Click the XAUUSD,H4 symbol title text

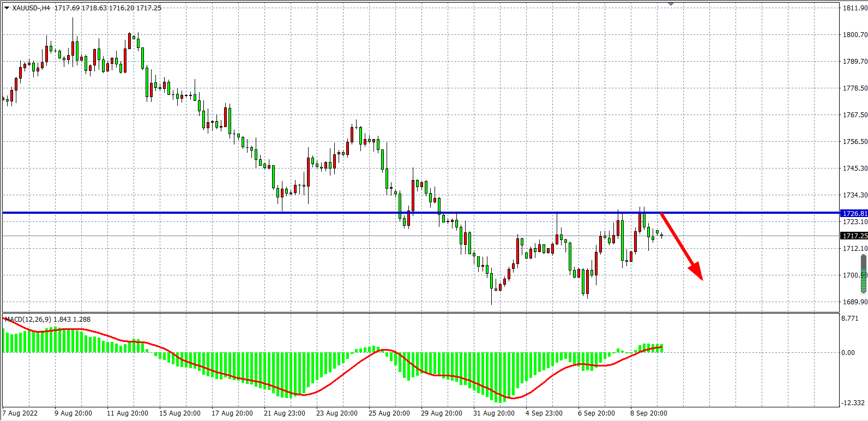pos(32,8)
